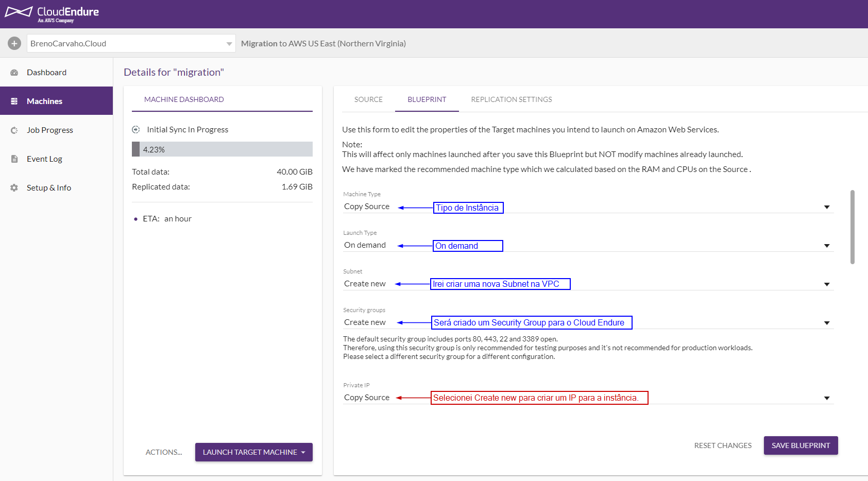This screenshot has height=481, width=868.
Task: Click the Machines server icon
Action: pyautogui.click(x=14, y=101)
